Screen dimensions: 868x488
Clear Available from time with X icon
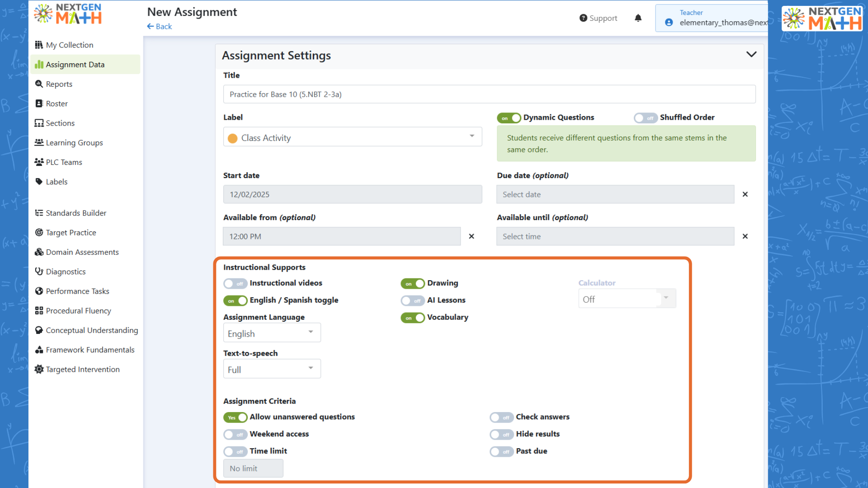[x=472, y=236]
